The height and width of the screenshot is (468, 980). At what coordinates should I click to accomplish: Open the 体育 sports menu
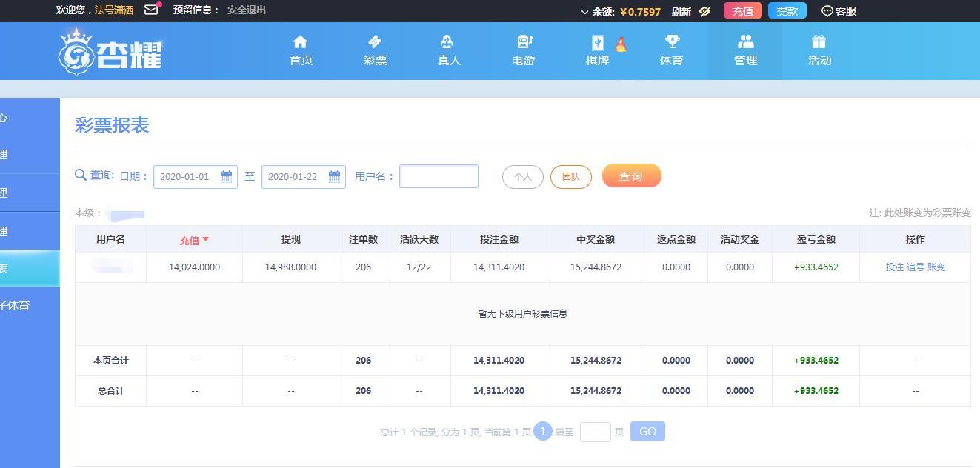click(x=671, y=51)
